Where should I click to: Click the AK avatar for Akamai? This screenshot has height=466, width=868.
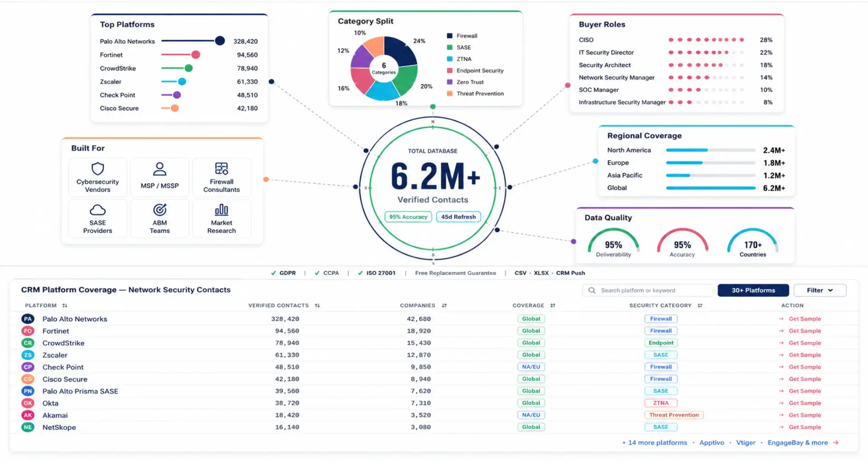tap(28, 415)
